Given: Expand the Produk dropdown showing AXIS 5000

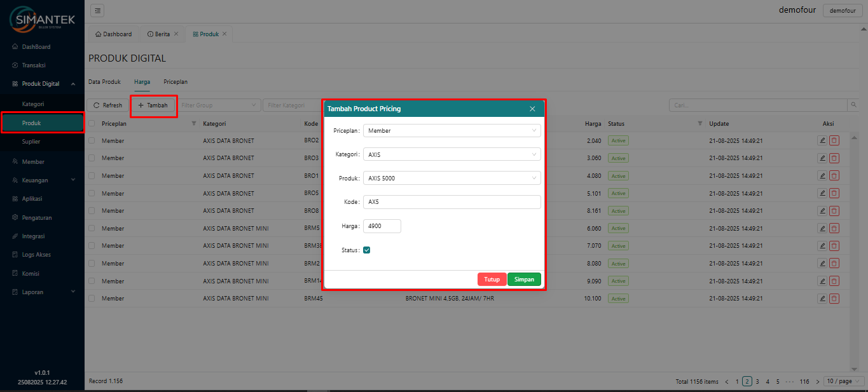Looking at the screenshot, I should coord(451,178).
